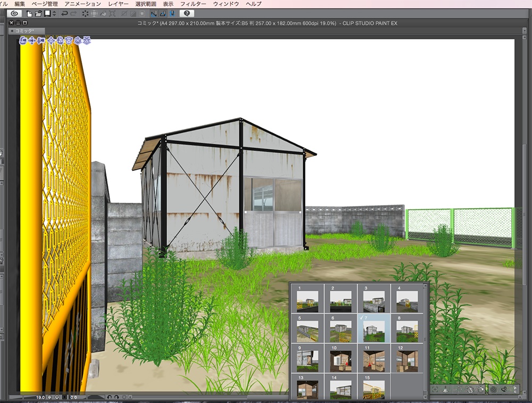
Task: Expand the save options arrows
Action: click(x=54, y=14)
